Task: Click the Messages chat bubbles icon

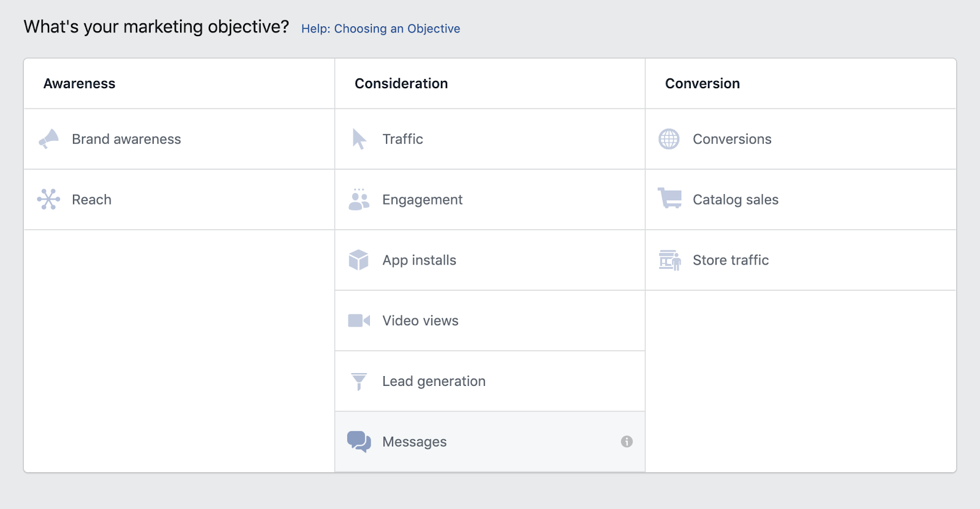Action: coord(359,441)
